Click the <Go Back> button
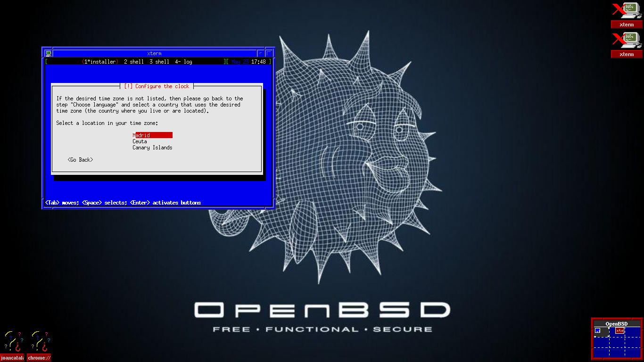 click(80, 160)
